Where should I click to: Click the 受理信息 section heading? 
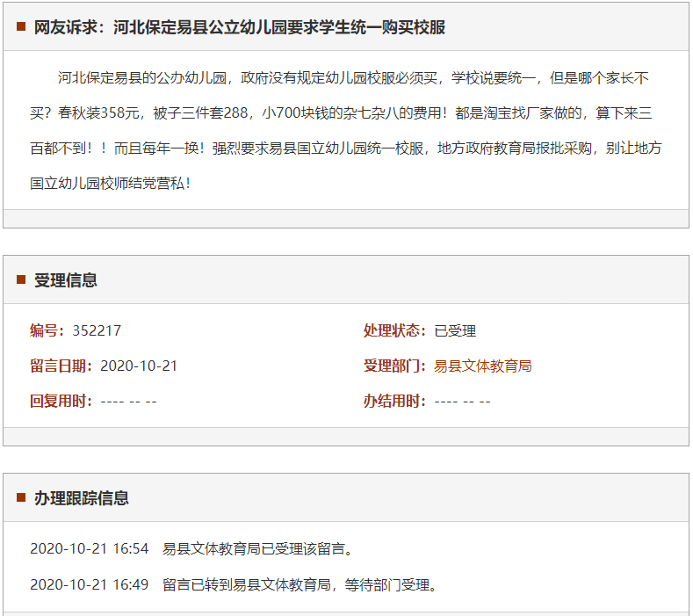tap(66, 280)
